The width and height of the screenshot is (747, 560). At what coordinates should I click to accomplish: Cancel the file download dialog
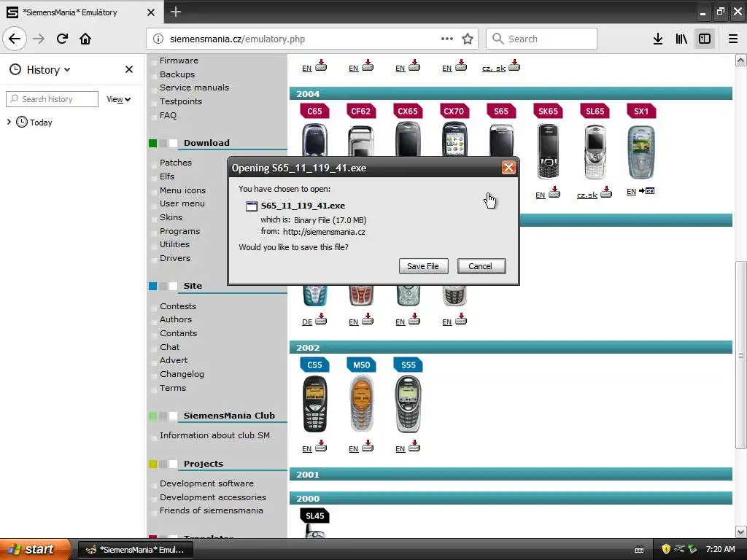tap(481, 266)
